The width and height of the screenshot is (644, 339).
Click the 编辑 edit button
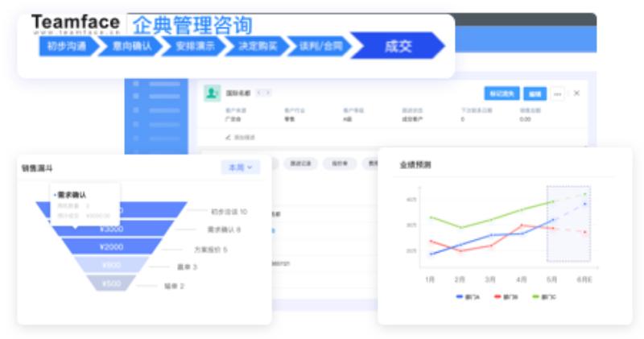click(x=535, y=93)
